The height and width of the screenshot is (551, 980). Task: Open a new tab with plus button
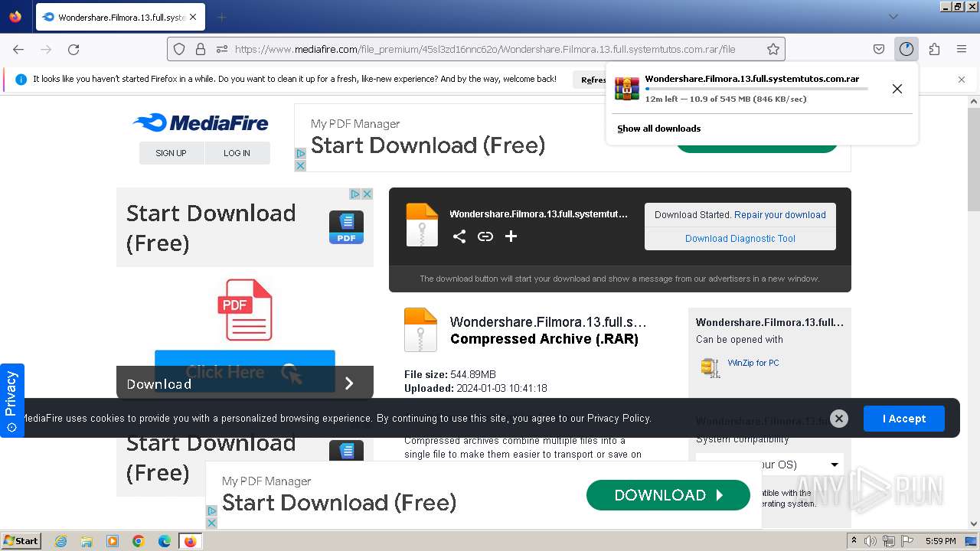tap(221, 17)
